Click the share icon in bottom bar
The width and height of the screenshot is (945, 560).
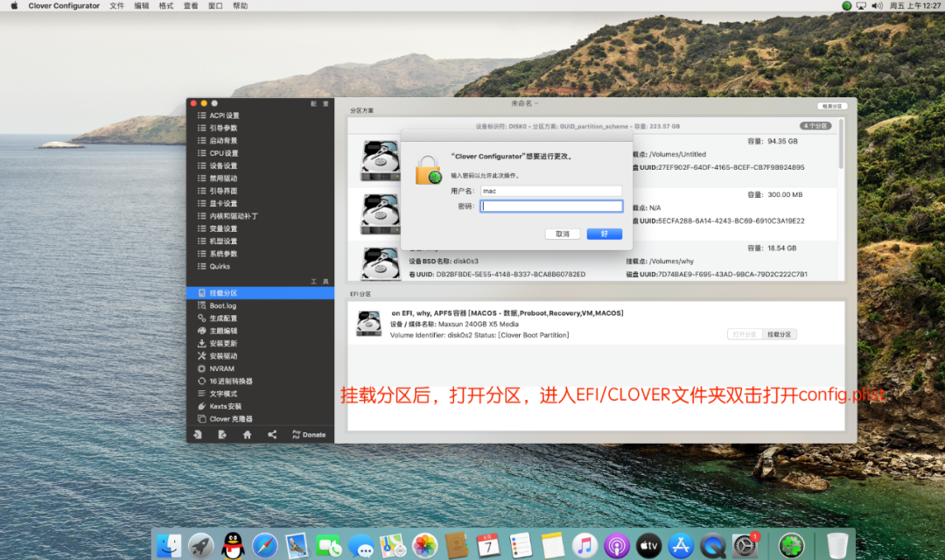pyautogui.click(x=272, y=435)
